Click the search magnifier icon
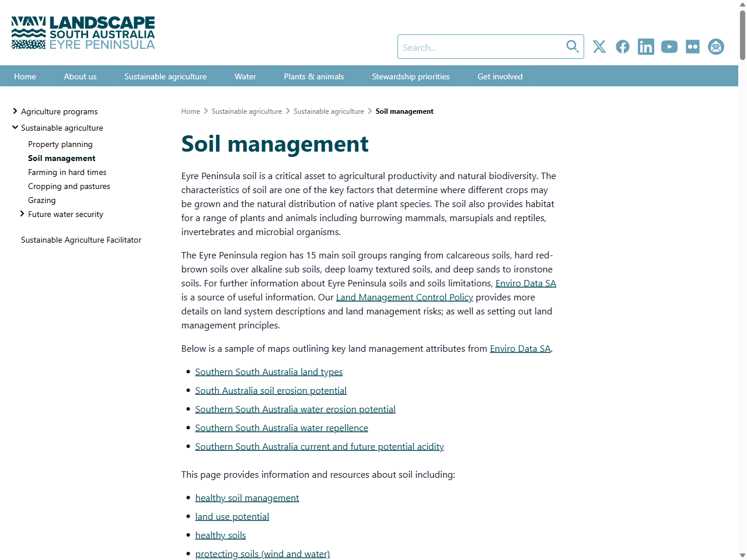Viewport: 747px width, 560px height. (x=571, y=47)
